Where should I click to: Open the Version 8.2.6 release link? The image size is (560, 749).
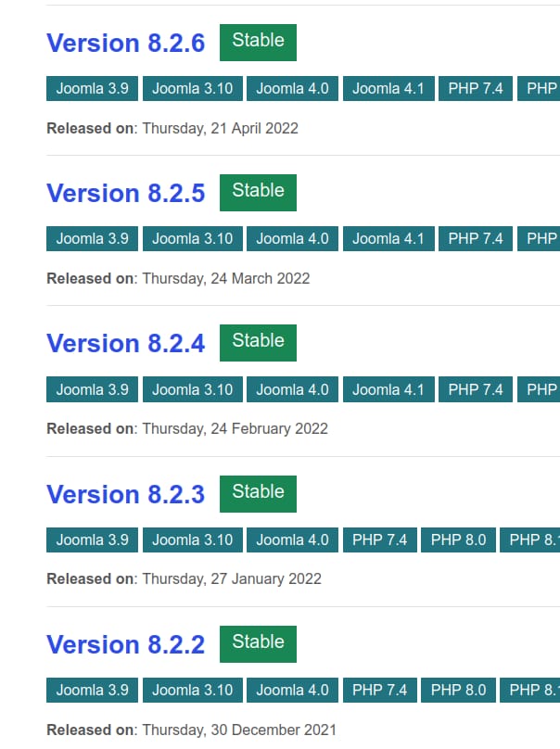point(126,43)
